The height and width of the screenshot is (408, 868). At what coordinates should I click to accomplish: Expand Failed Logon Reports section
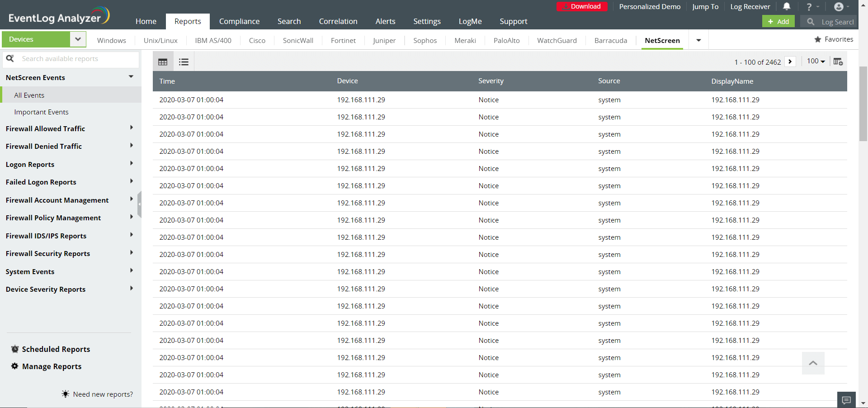tap(132, 181)
